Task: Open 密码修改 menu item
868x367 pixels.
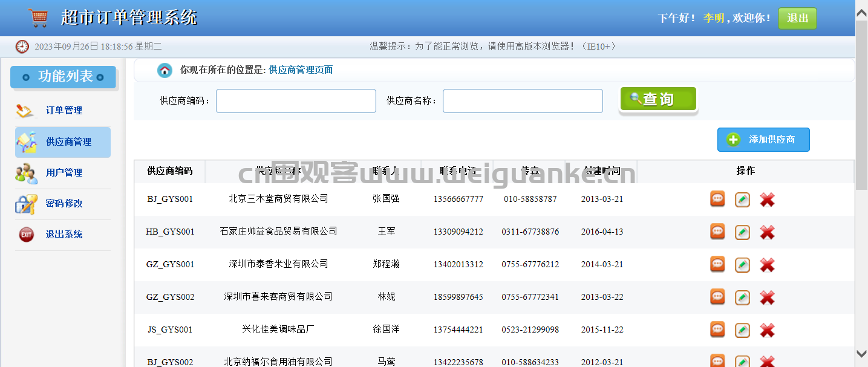Action: coord(64,204)
